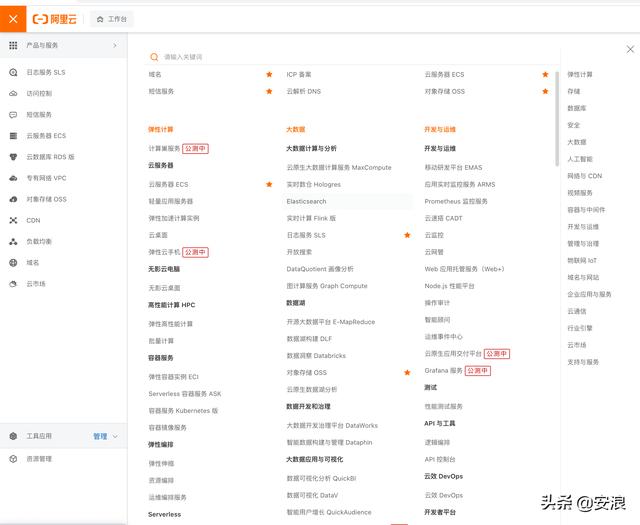Expand 产品与服务 chevron arrow
The width and height of the screenshot is (640, 525).
(115, 45)
